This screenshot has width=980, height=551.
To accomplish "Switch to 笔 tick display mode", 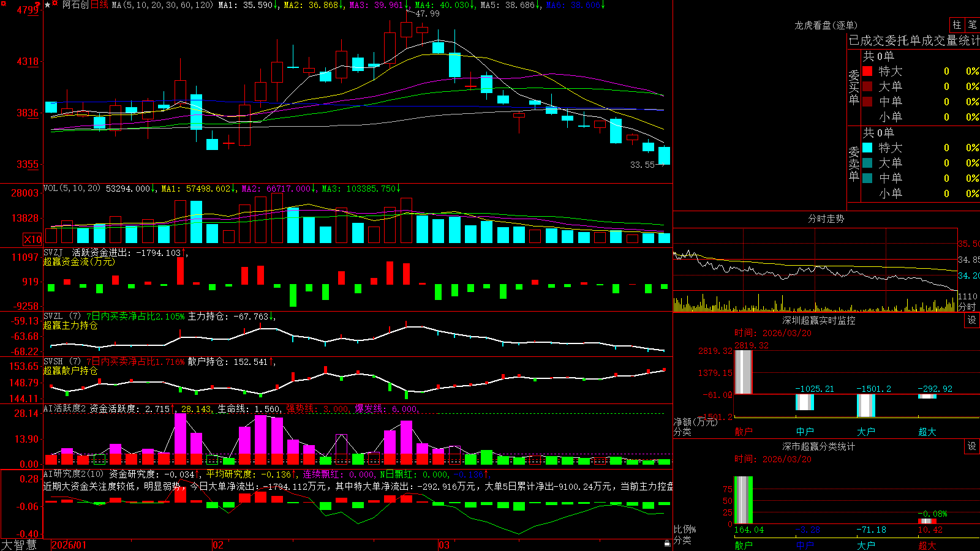I will coord(972,25).
